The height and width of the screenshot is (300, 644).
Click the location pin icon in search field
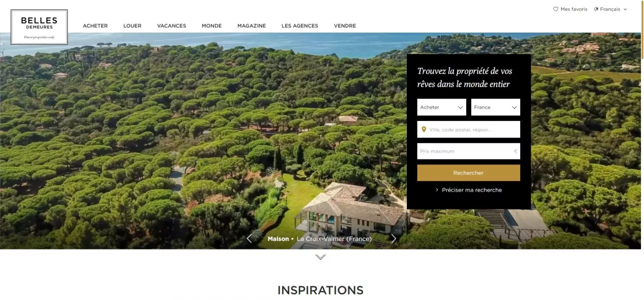click(x=424, y=129)
